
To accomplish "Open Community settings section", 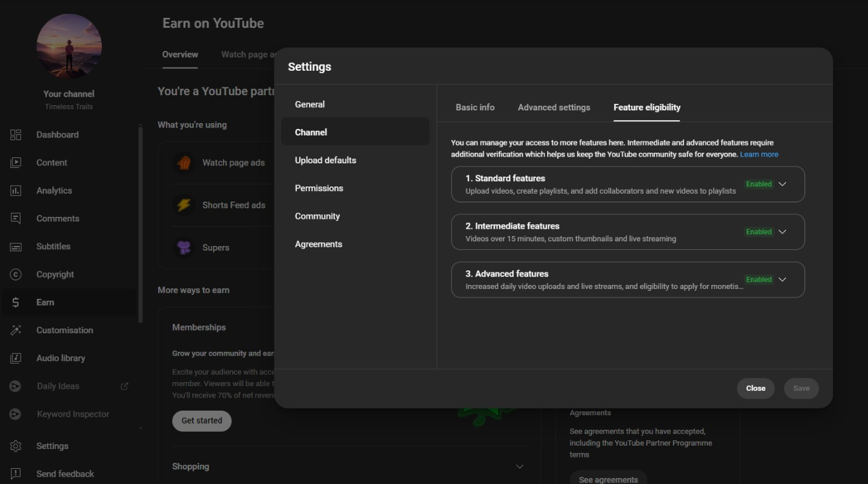I will (x=355, y=216).
